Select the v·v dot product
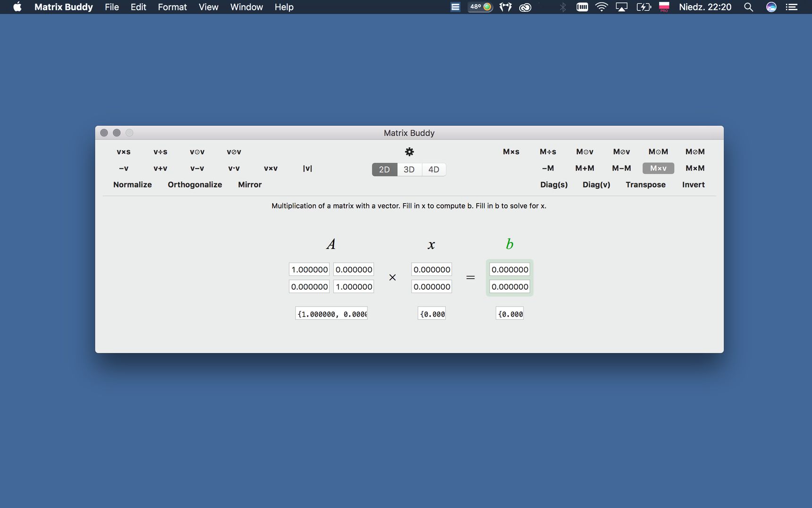The height and width of the screenshot is (508, 812). tap(234, 168)
